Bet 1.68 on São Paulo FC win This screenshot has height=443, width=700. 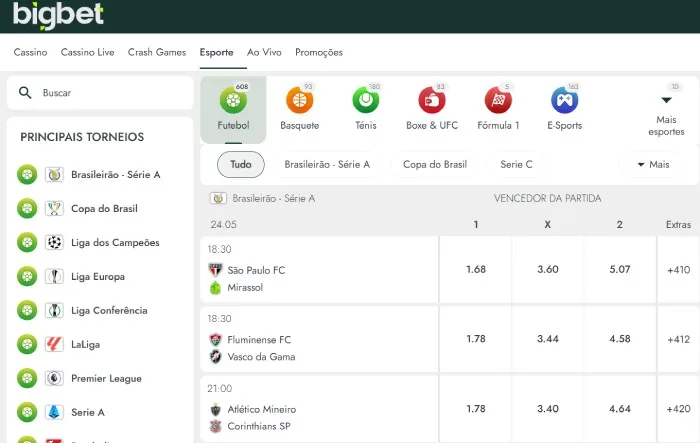pos(476,270)
